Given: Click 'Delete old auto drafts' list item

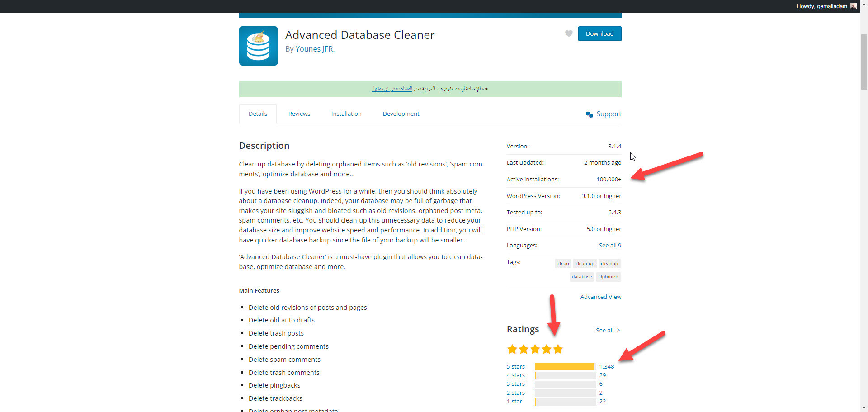Looking at the screenshot, I should click(x=282, y=320).
